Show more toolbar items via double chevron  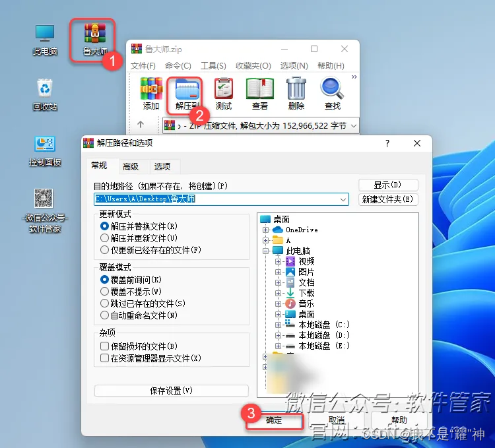(x=354, y=77)
